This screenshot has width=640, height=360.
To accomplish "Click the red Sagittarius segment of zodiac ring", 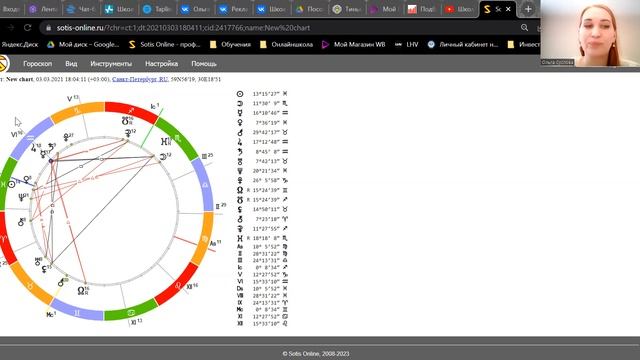I will [x=131, y=110].
